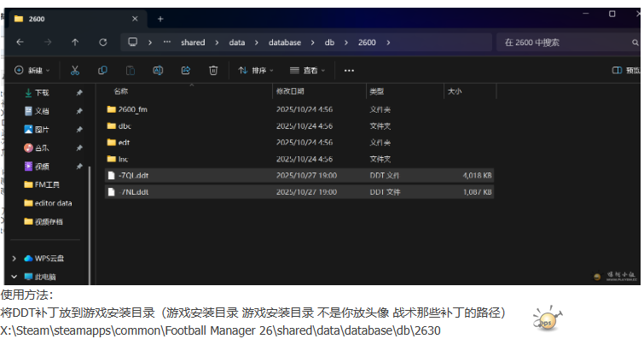Screen dimensions: 644x339
Task: Select the -7NL.ddt file
Action: (299, 192)
